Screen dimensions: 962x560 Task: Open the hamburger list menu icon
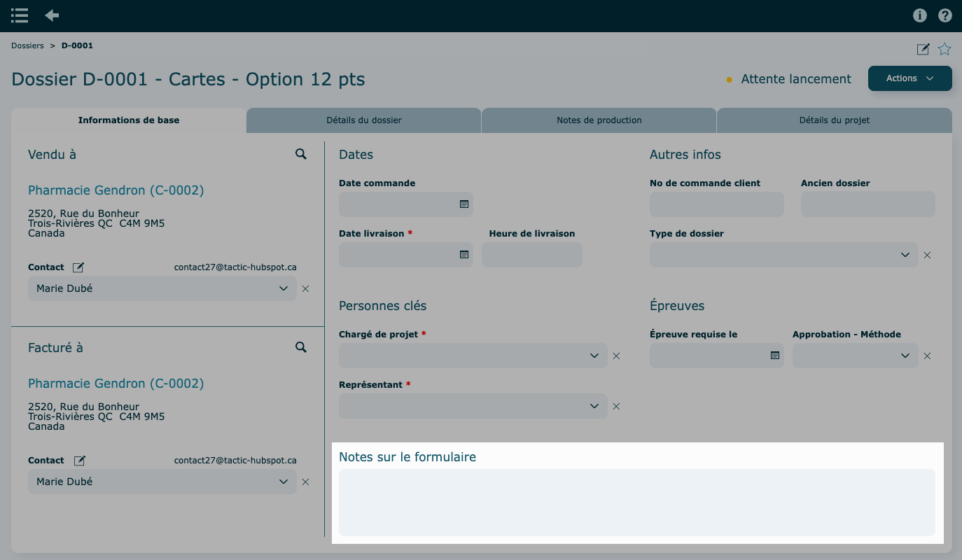20,15
